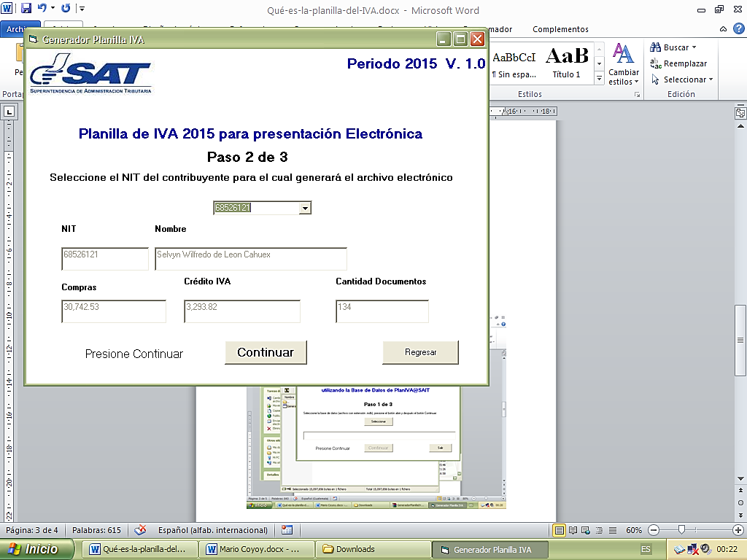This screenshot has height=560, width=747.
Task: Click the spelling check icon in status bar
Action: point(141,530)
